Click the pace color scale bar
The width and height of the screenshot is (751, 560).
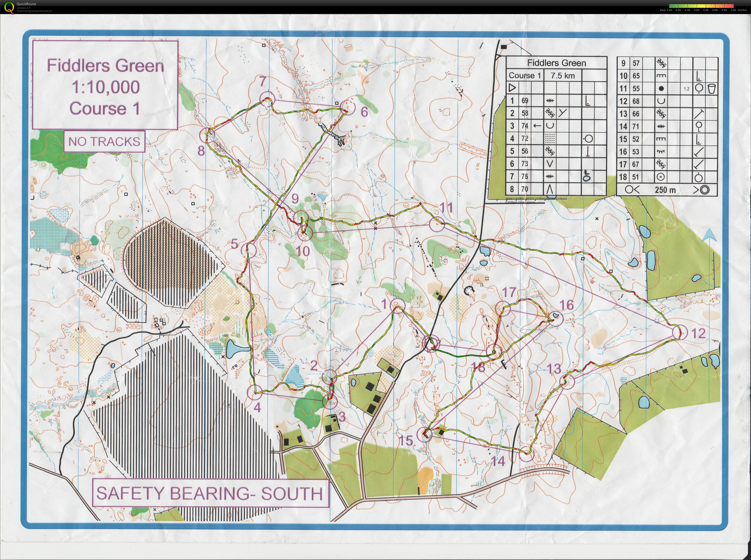pos(702,6)
